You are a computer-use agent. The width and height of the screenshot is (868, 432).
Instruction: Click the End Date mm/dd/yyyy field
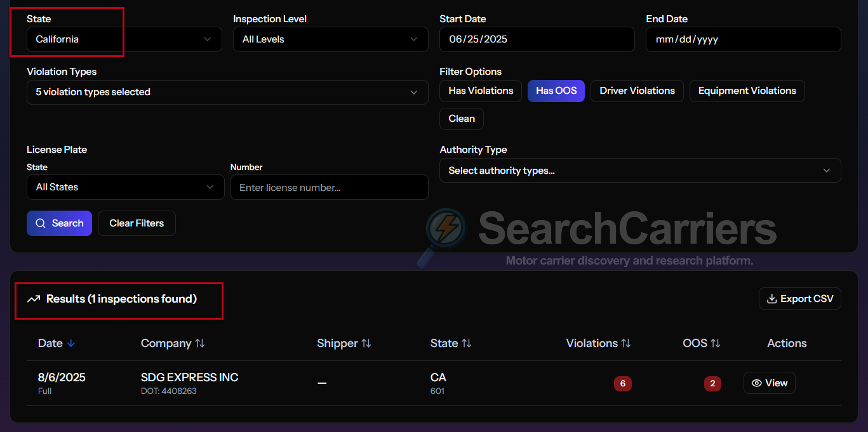coord(744,39)
